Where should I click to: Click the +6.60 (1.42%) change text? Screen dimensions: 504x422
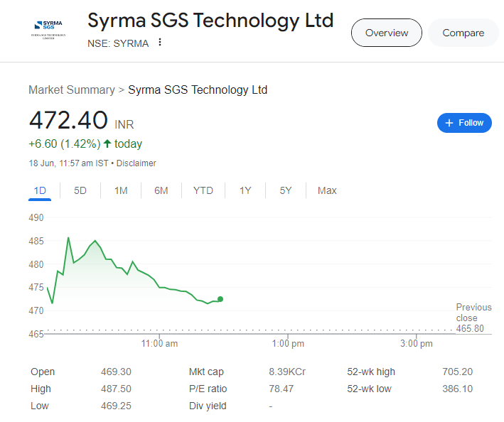(65, 144)
